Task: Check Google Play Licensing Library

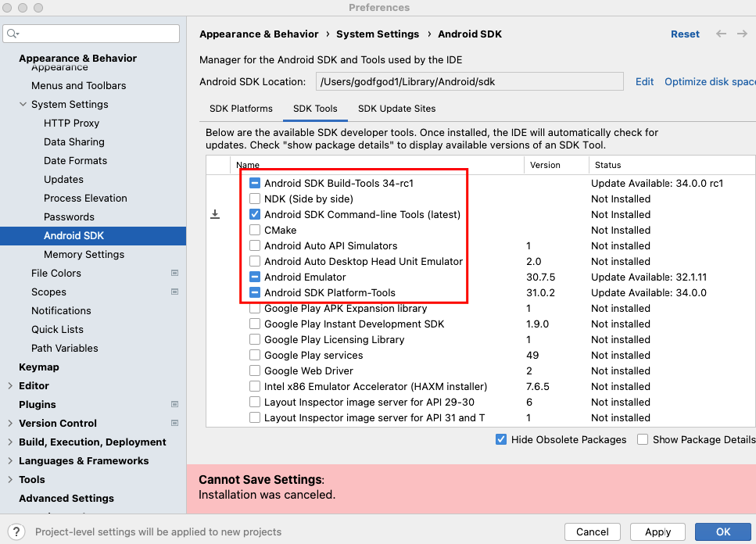Action: tap(255, 339)
